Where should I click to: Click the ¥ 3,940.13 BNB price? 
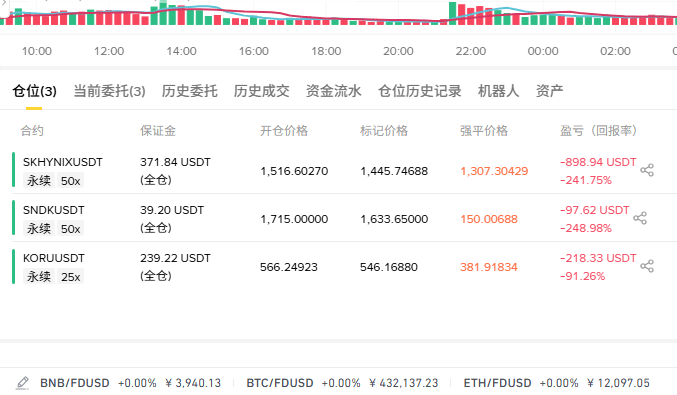pyautogui.click(x=193, y=383)
